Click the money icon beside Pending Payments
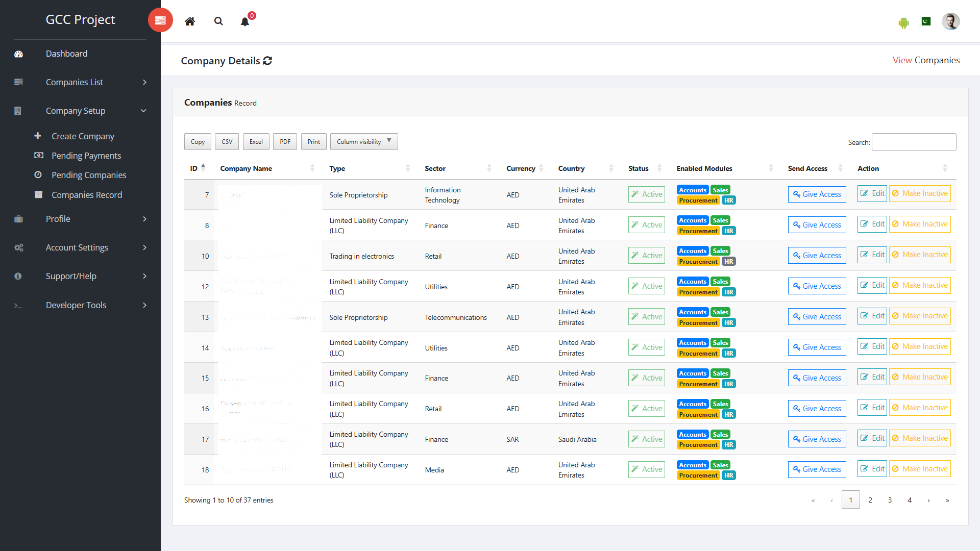Viewport: 980px width, 551px height. 38,155
